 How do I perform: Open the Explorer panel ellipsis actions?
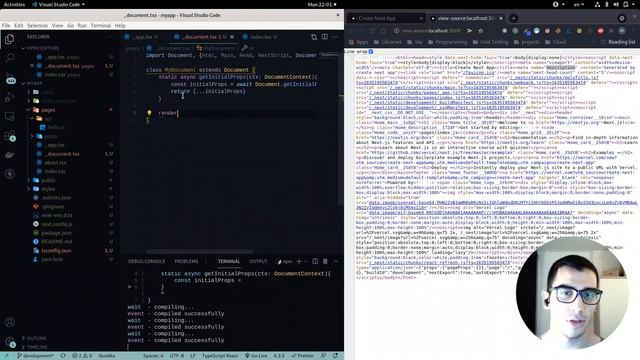109,37
